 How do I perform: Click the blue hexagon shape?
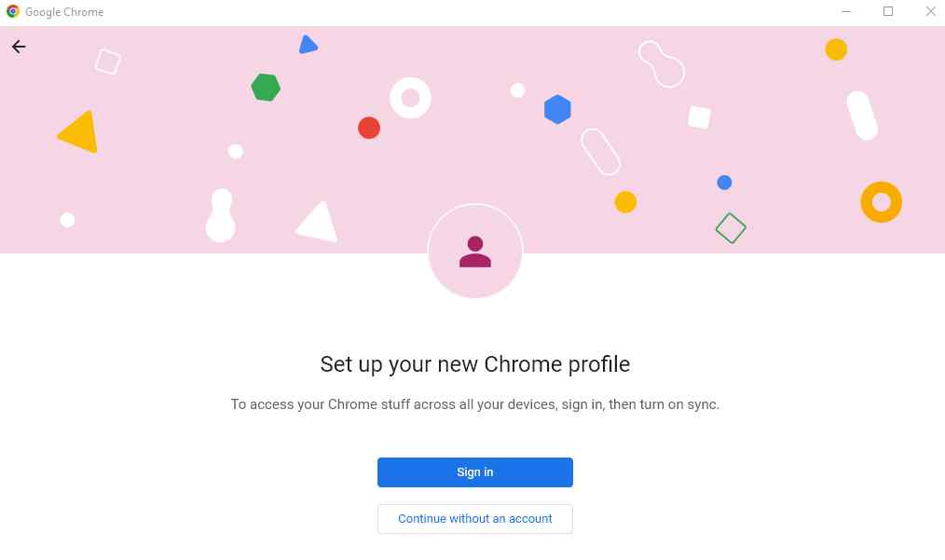[x=557, y=109]
